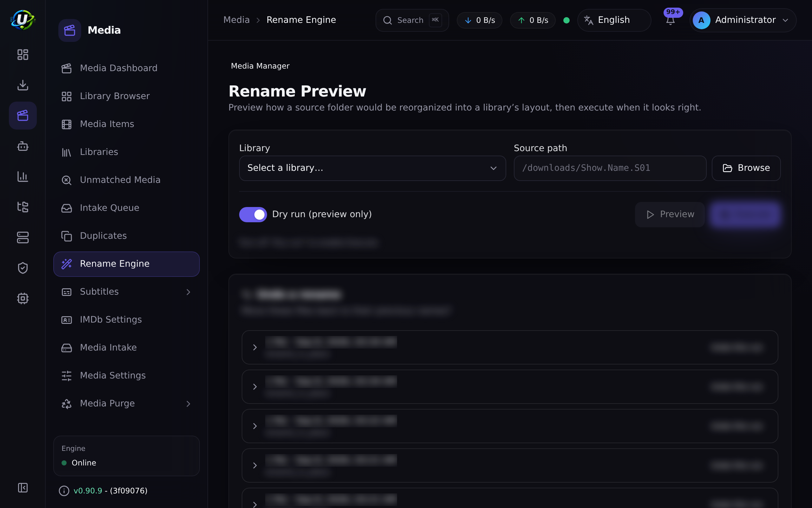Click the app logo at top left
The height and width of the screenshot is (508, 812).
pyautogui.click(x=23, y=20)
